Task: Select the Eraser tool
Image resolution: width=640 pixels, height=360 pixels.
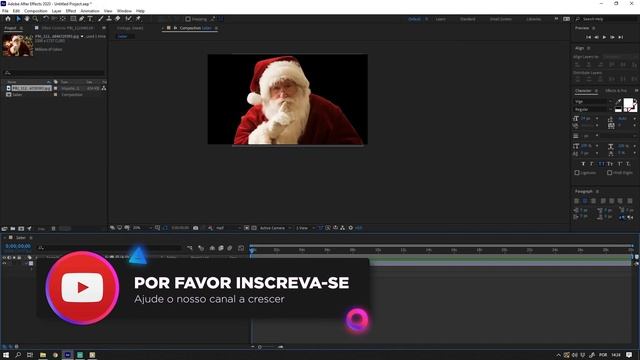Action: click(x=118, y=19)
